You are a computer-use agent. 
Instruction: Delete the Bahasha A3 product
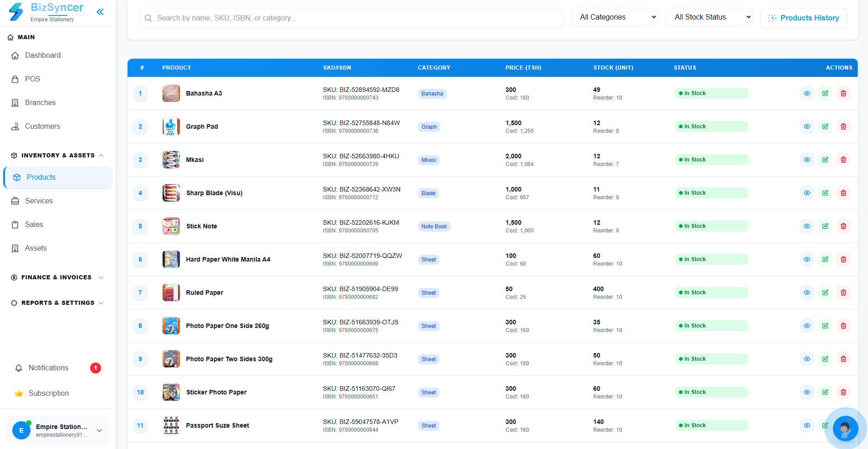click(843, 93)
